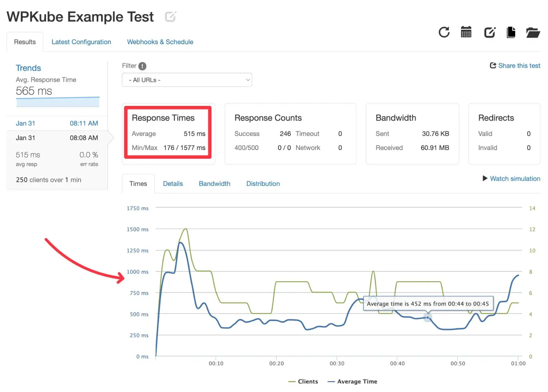This screenshot has height=392, width=548.
Task: Click the WPKube Example Test title
Action: coord(80,17)
